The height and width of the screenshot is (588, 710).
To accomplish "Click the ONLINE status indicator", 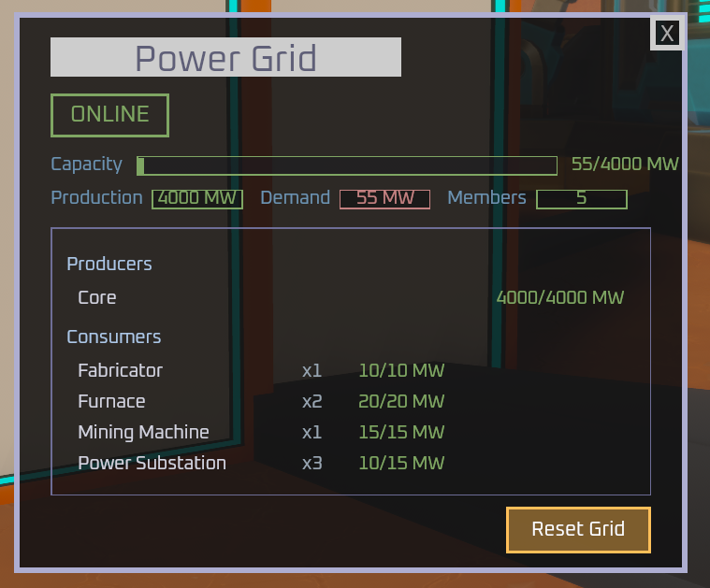I will point(110,115).
